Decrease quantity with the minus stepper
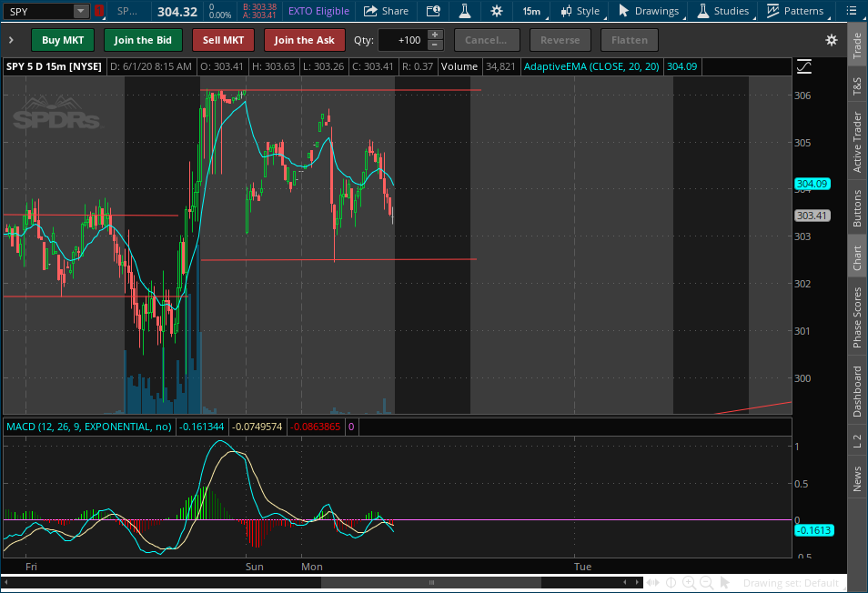Screen dimensions: 868x593 click(435, 45)
